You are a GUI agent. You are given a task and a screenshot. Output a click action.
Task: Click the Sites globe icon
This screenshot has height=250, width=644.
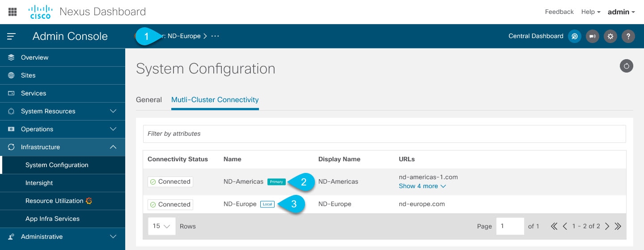tap(11, 75)
